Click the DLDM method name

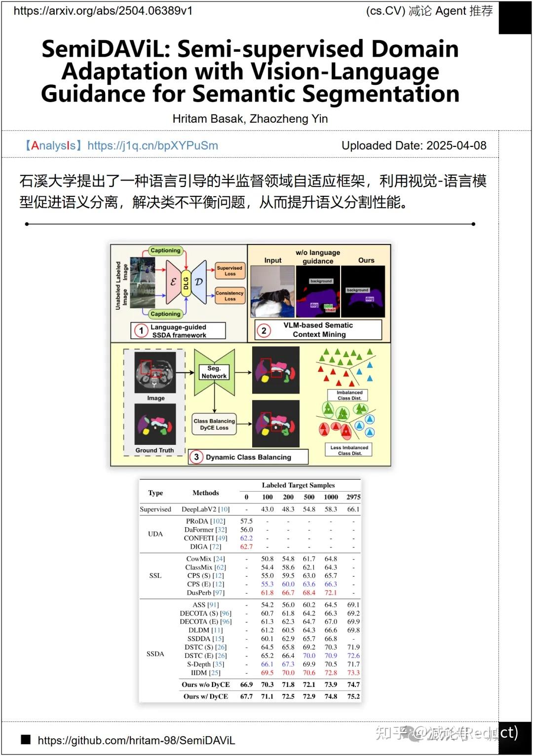(199, 630)
